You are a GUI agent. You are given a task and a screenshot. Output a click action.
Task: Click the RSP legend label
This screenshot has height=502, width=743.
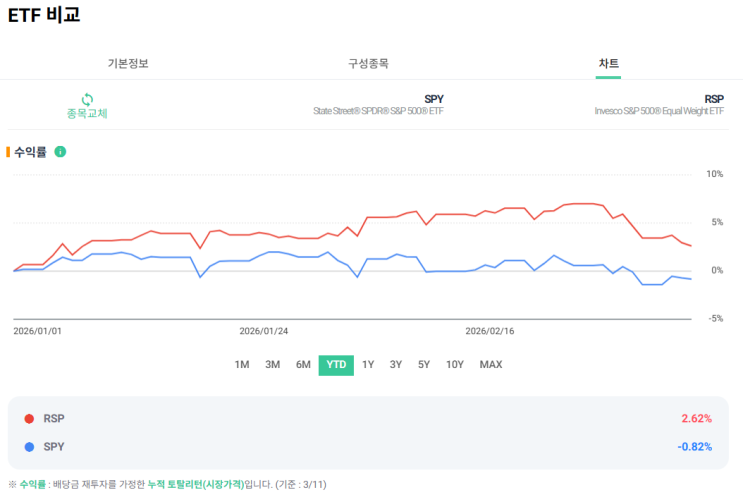pyautogui.click(x=54, y=419)
